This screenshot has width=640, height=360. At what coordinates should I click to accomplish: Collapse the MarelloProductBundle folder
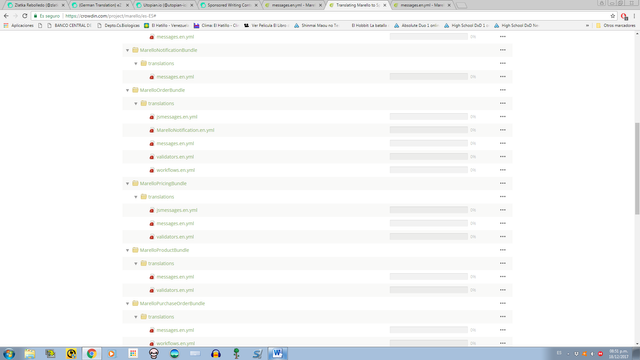(127, 250)
